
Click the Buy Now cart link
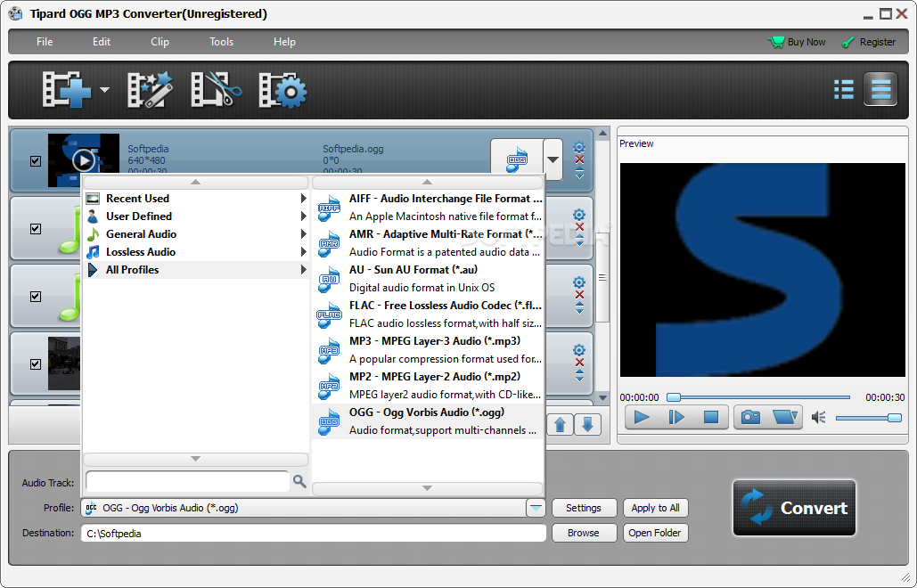click(x=797, y=42)
